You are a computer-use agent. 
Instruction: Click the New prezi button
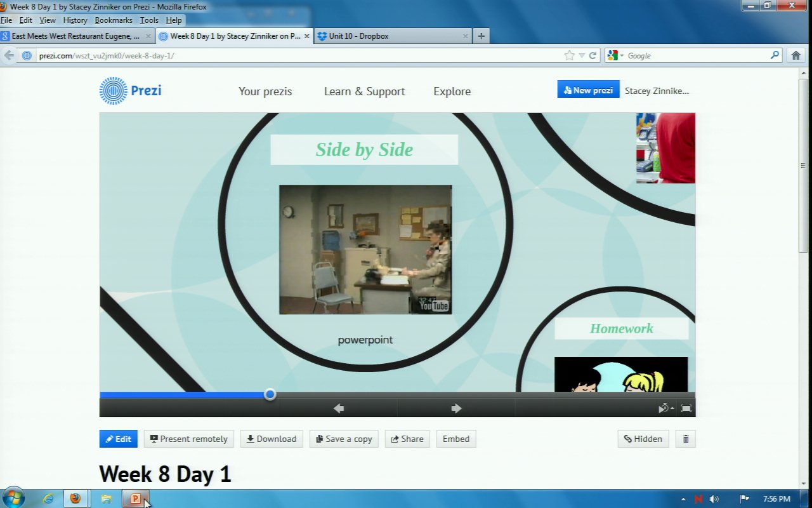pos(588,90)
